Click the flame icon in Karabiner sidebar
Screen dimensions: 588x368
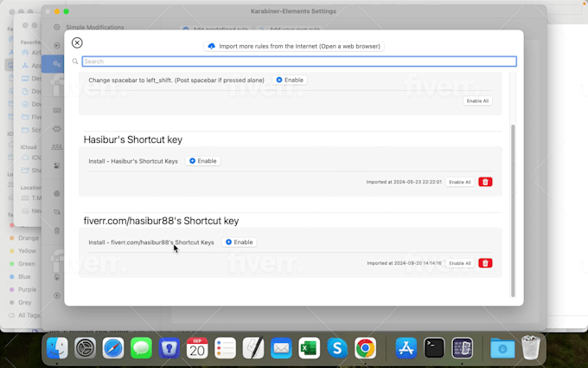coord(57,277)
